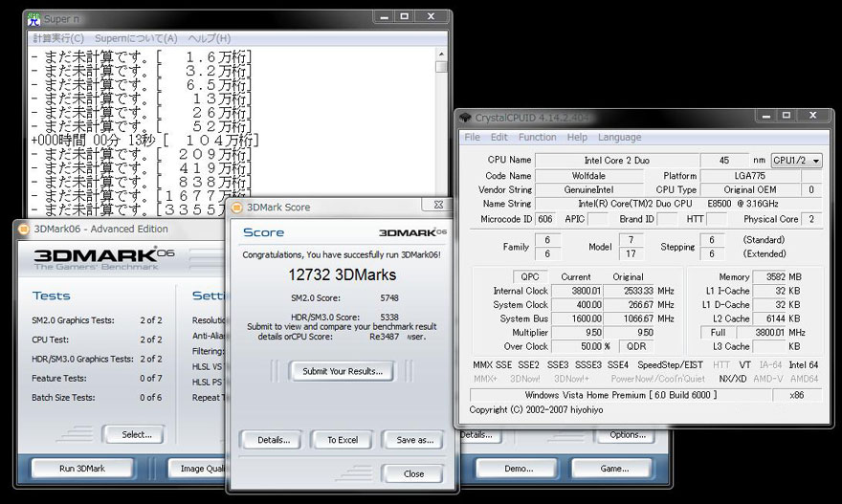Click the System Clock current value 400.00

[x=577, y=305]
